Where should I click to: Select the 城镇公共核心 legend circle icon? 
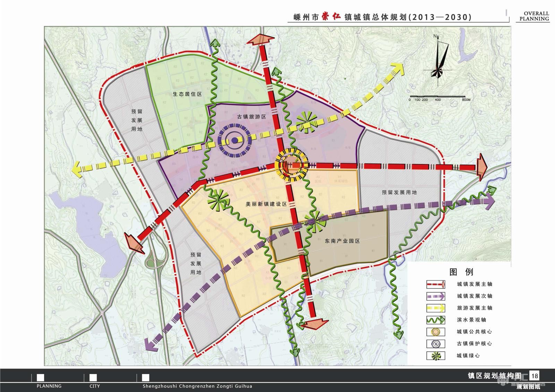(436, 332)
